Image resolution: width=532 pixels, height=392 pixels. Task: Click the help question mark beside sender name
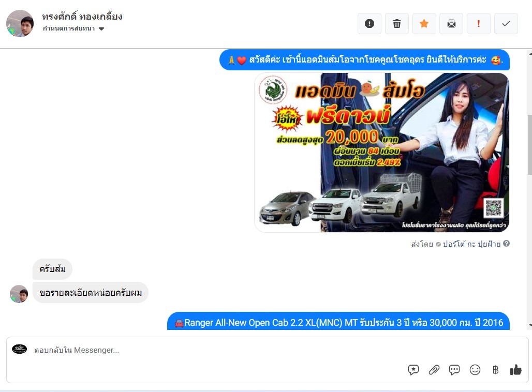click(x=506, y=244)
